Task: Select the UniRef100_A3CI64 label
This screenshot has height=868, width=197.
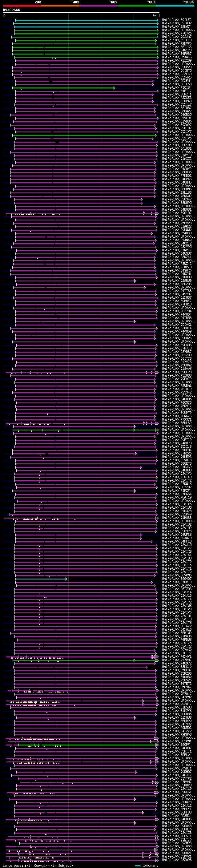Action: pos(177,88)
